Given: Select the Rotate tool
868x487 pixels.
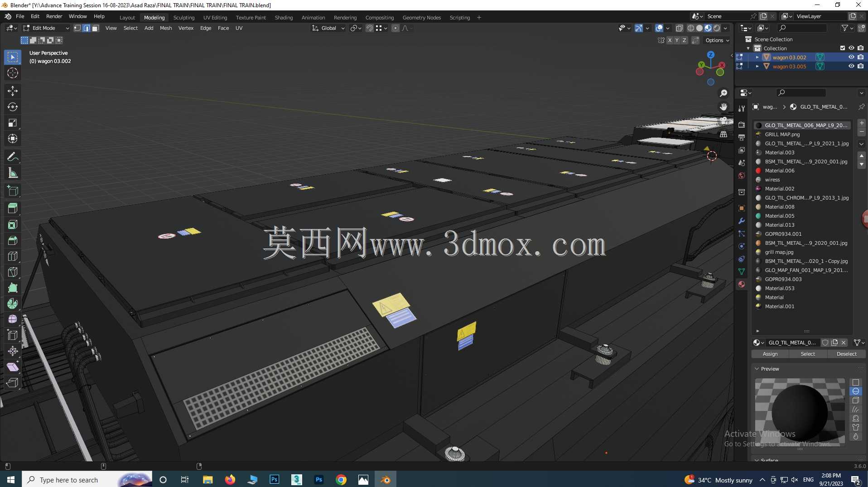Looking at the screenshot, I should (x=13, y=107).
